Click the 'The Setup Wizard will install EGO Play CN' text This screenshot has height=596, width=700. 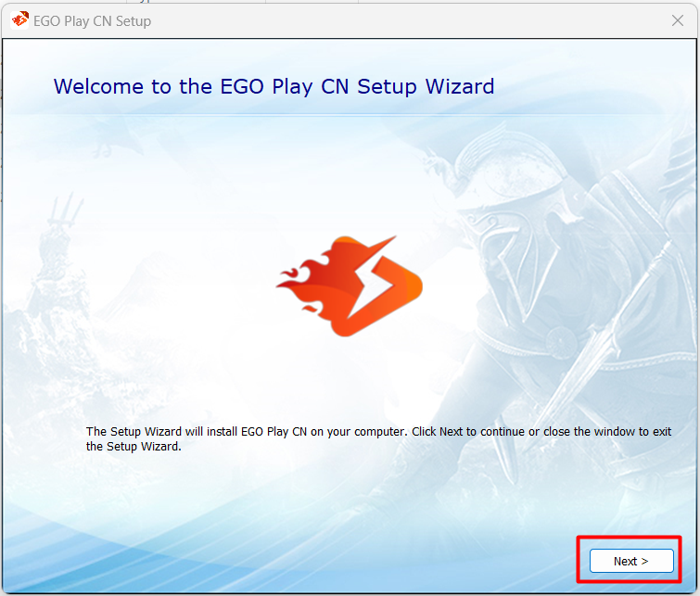point(197,432)
